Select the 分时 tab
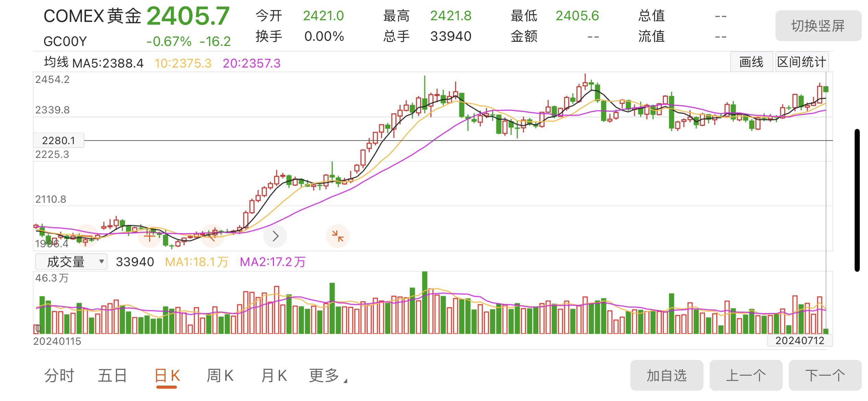 [59, 376]
